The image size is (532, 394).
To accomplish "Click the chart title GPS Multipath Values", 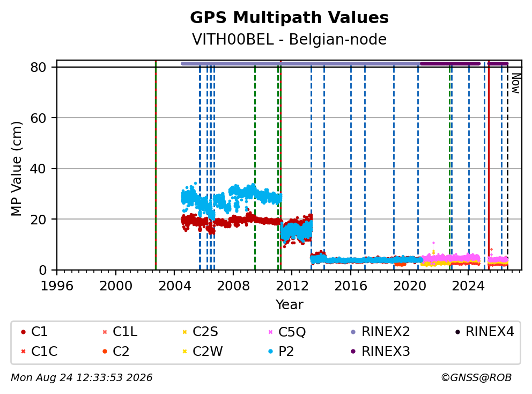I will click(x=289, y=18).
